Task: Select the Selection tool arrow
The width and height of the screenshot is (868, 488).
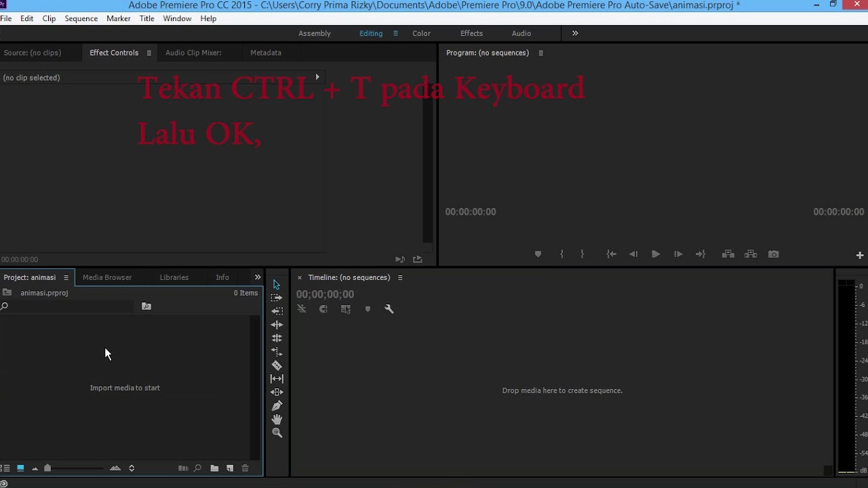Action: pos(277,285)
